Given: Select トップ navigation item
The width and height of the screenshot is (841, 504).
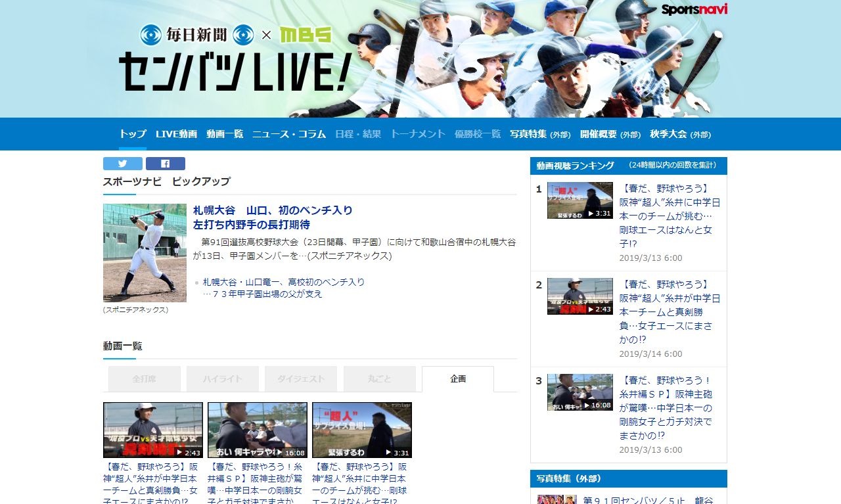Looking at the screenshot, I should tap(133, 134).
